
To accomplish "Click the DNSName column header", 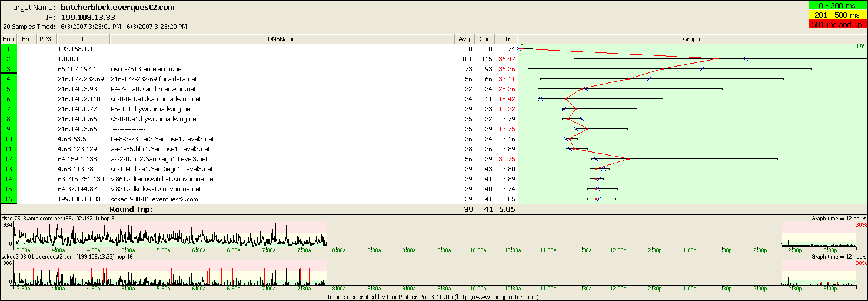I will tap(282, 39).
